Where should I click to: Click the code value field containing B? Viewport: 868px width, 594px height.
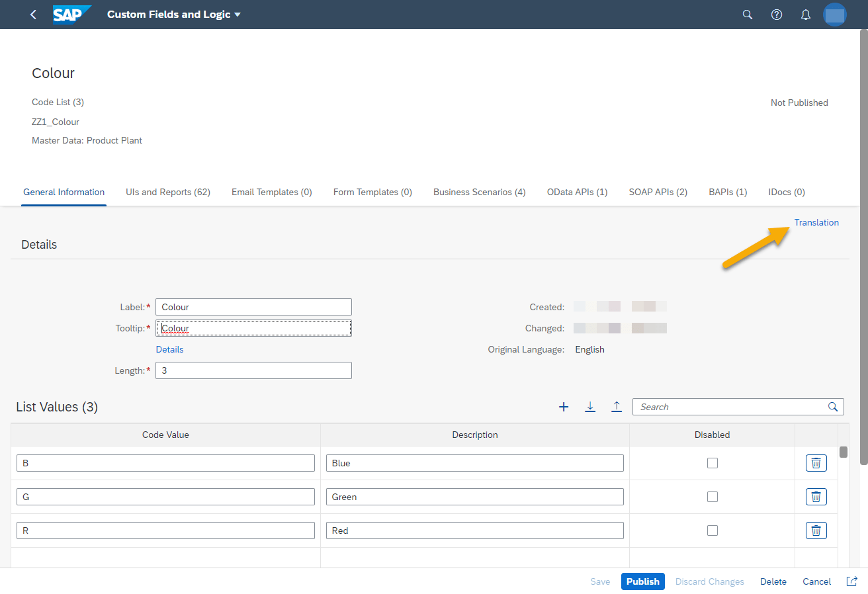165,463
